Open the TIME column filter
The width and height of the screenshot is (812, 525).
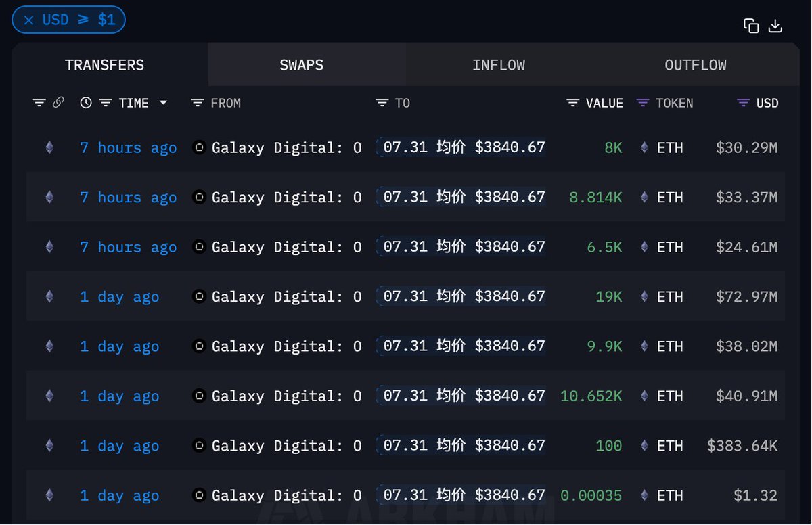(x=106, y=103)
